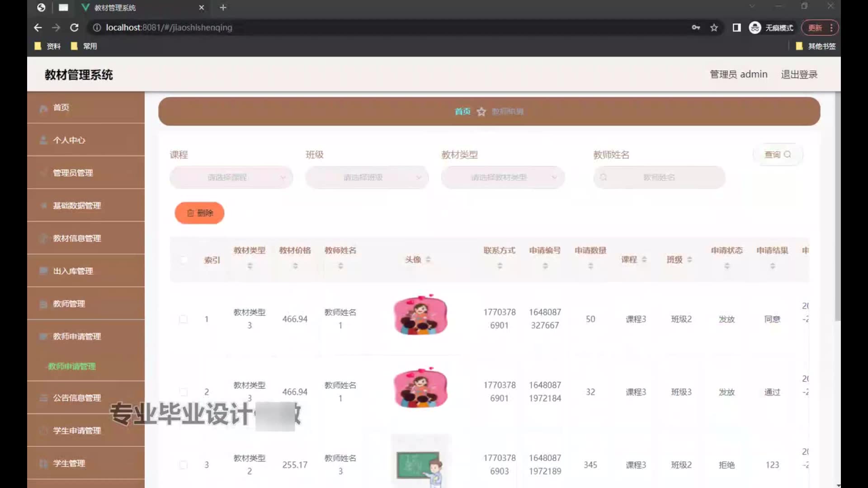Sort table by 申请状态 column arrows
This screenshot has width=868, height=488.
click(727, 266)
